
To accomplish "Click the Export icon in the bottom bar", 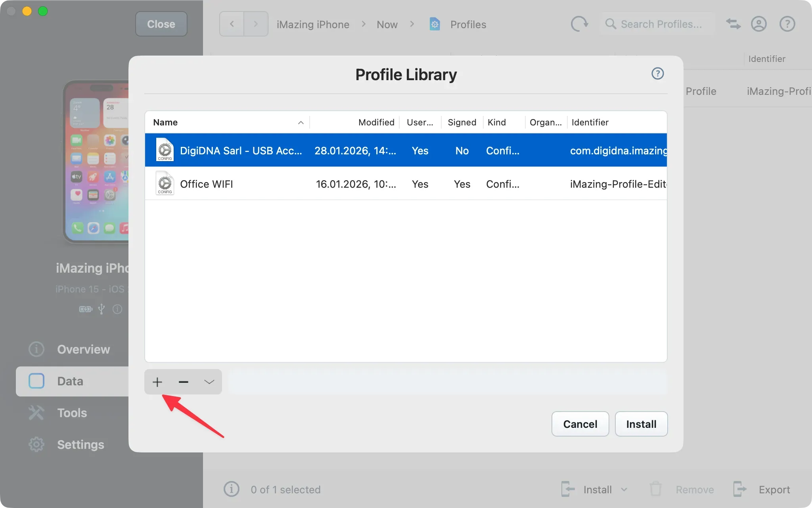I will [740, 489].
